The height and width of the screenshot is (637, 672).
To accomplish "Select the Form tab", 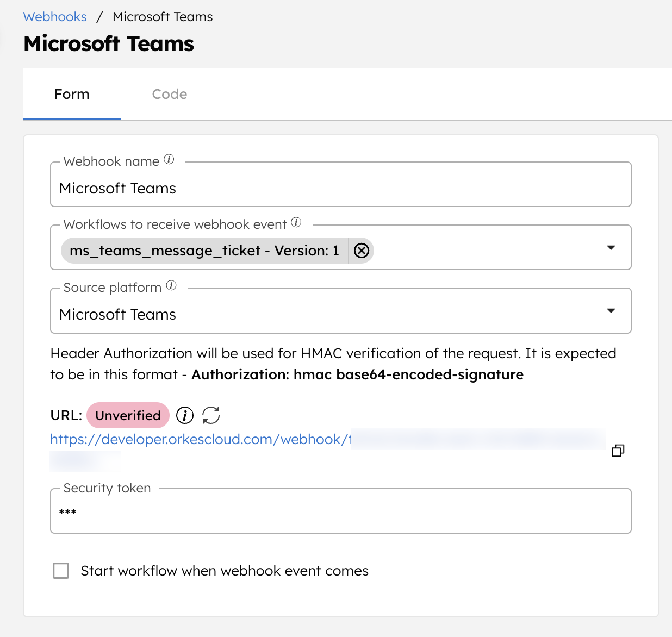I will click(71, 94).
